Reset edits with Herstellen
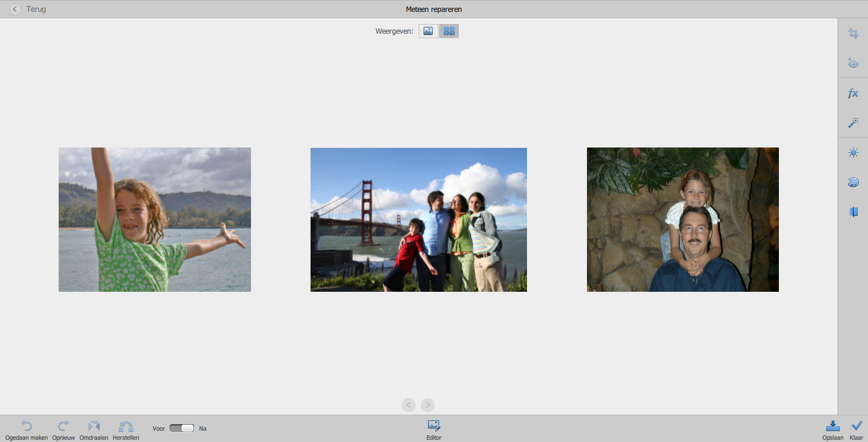868x442 pixels. click(126, 430)
